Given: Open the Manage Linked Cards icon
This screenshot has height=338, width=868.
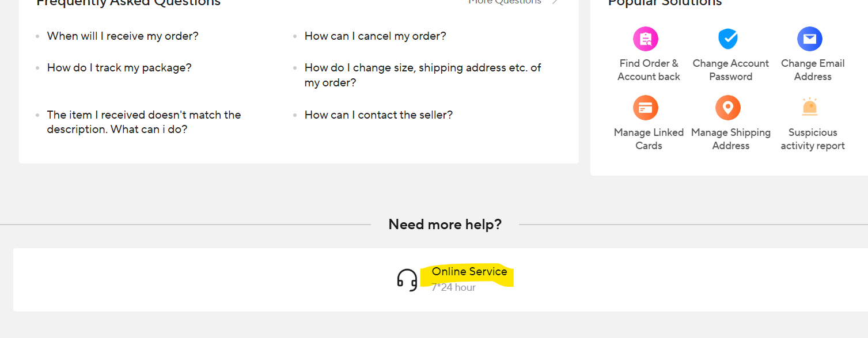Looking at the screenshot, I should (x=646, y=108).
